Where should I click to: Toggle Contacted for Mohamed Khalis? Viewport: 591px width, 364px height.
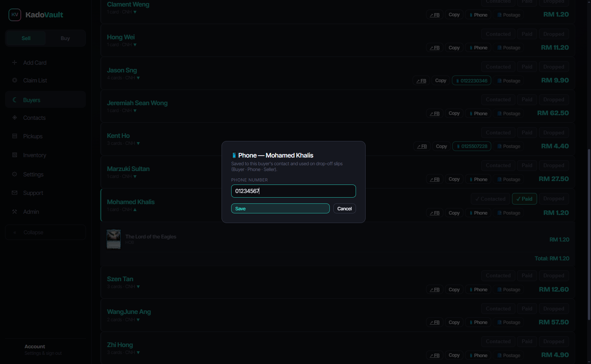tap(490, 199)
